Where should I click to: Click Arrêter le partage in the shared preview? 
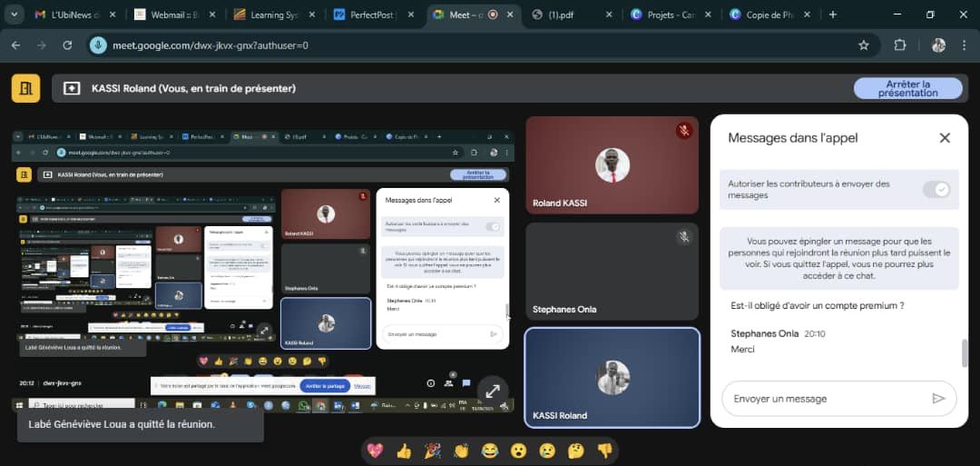[x=324, y=386]
